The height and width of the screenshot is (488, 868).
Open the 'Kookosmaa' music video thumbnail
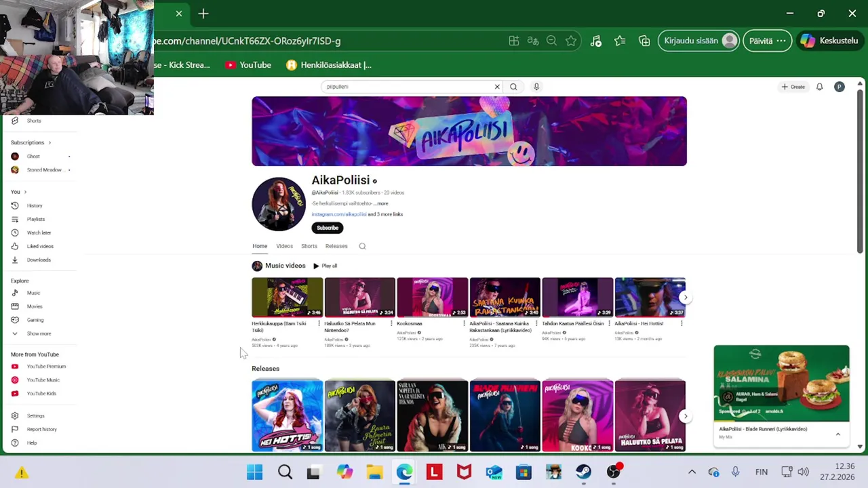[433, 298]
